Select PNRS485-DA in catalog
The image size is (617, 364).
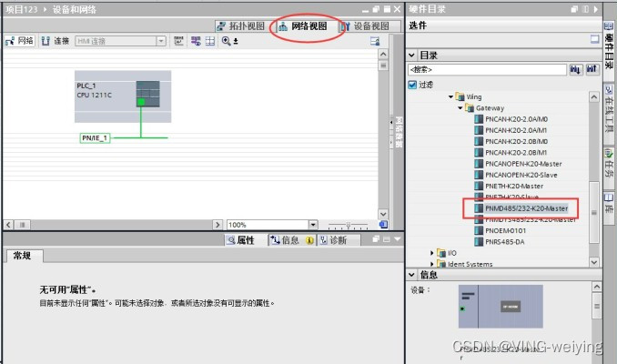(x=504, y=242)
